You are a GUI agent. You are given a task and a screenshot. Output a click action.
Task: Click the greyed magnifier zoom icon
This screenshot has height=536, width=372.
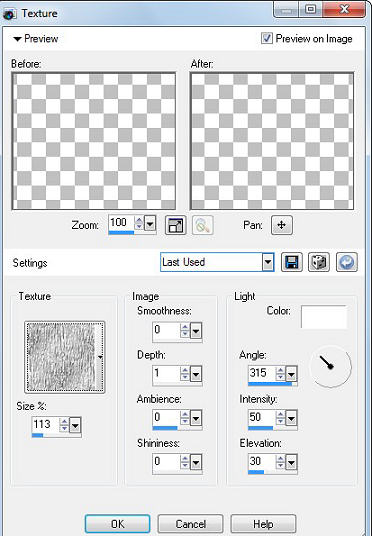tap(203, 225)
